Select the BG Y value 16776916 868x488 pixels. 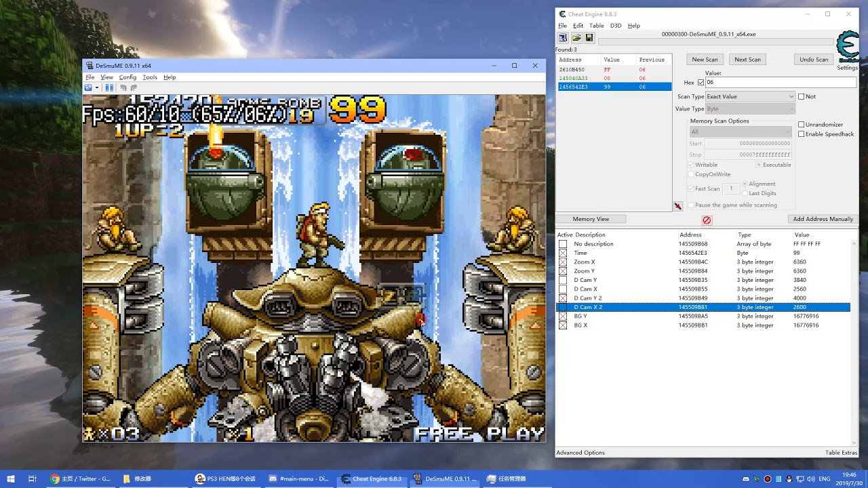coord(806,317)
